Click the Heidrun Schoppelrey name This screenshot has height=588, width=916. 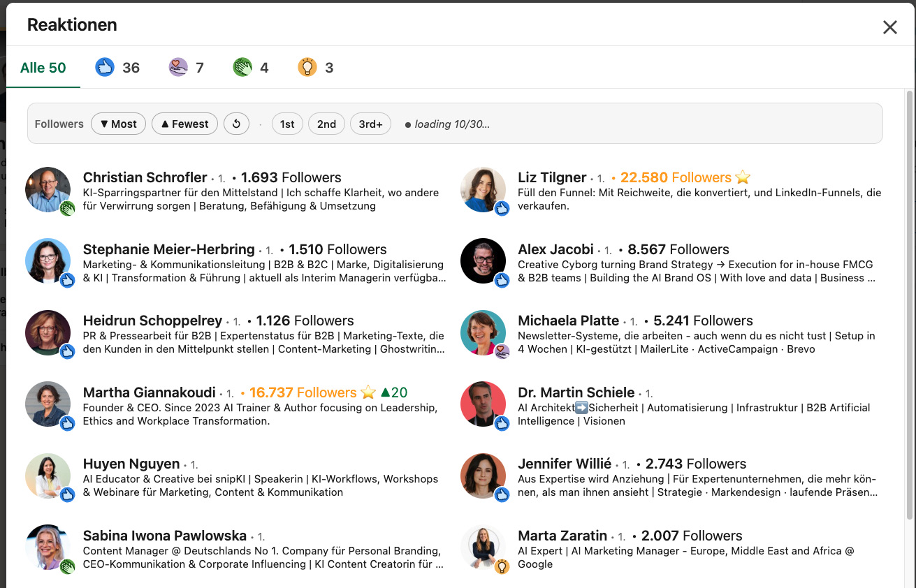[152, 321]
